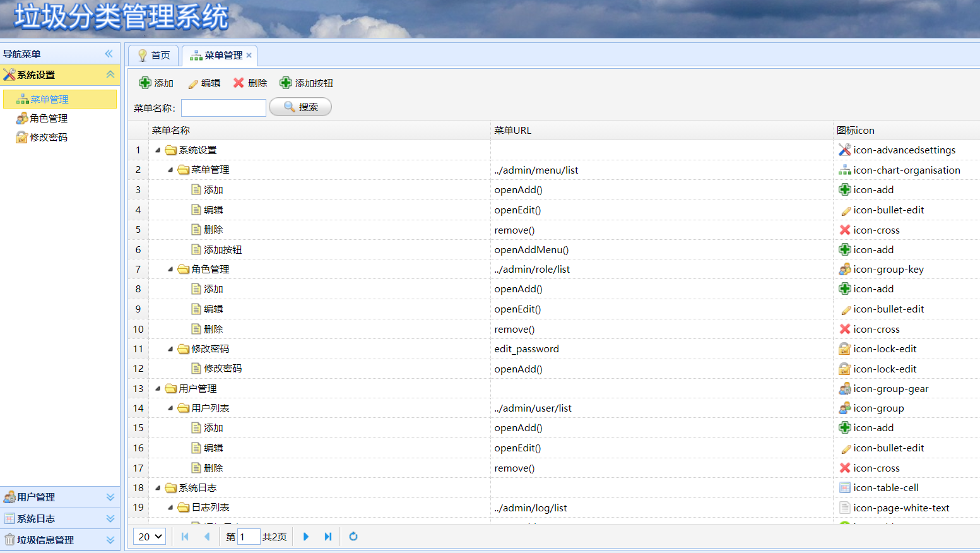This screenshot has width=980, height=553.
Task: Go to next page using pager arrow
Action: (306, 537)
